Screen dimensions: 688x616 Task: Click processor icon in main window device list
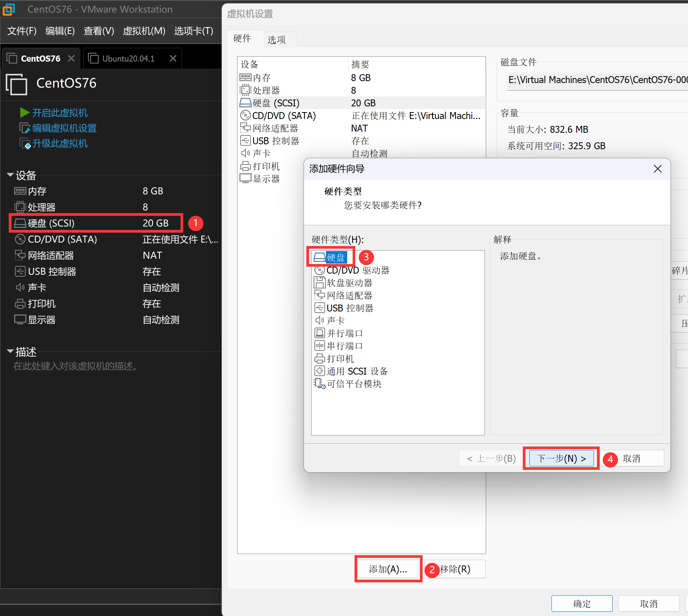click(20, 207)
